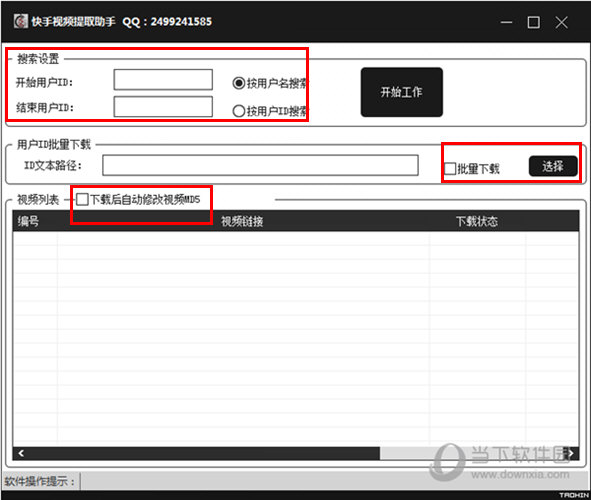
Task: Click the 选择 button
Action: click(x=553, y=166)
